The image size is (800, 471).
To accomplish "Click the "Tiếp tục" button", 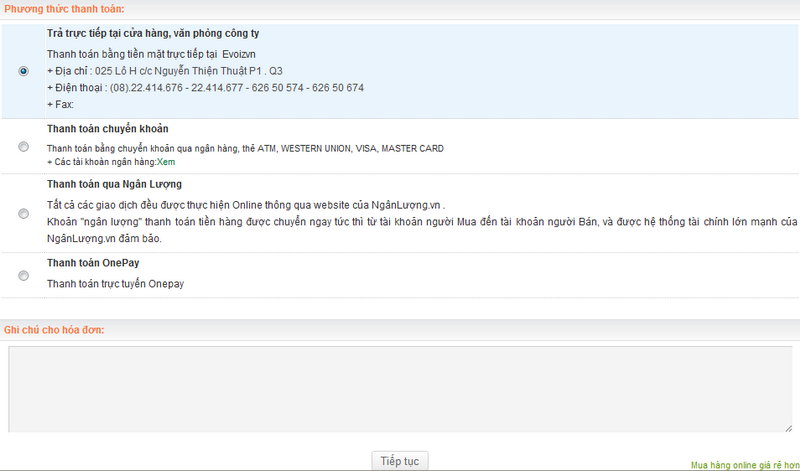I will pos(399,461).
